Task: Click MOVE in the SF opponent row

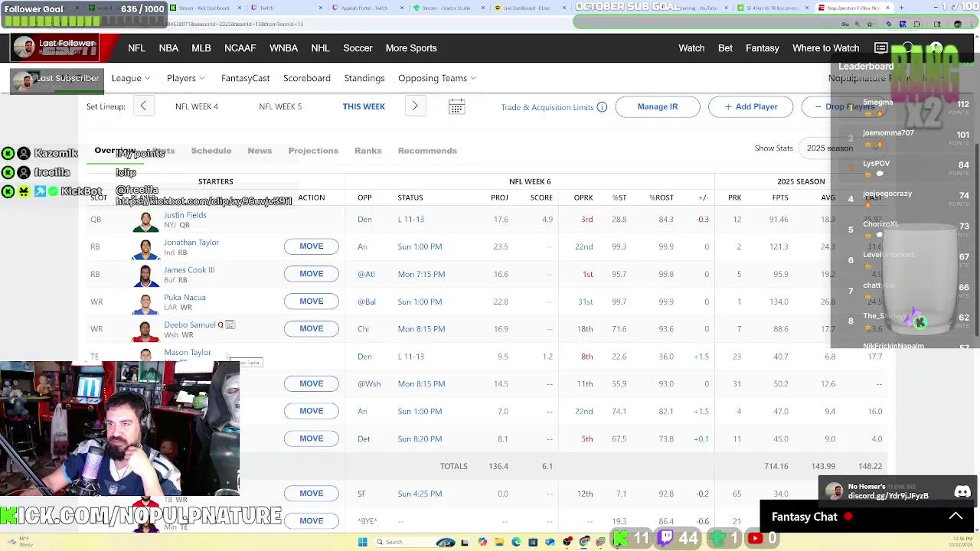Action: tap(312, 494)
